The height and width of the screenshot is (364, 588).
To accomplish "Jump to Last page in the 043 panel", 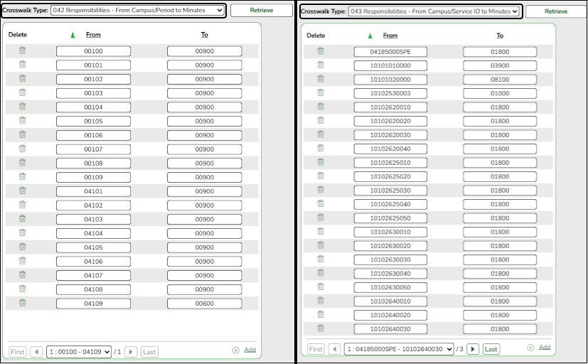I will 491,349.
